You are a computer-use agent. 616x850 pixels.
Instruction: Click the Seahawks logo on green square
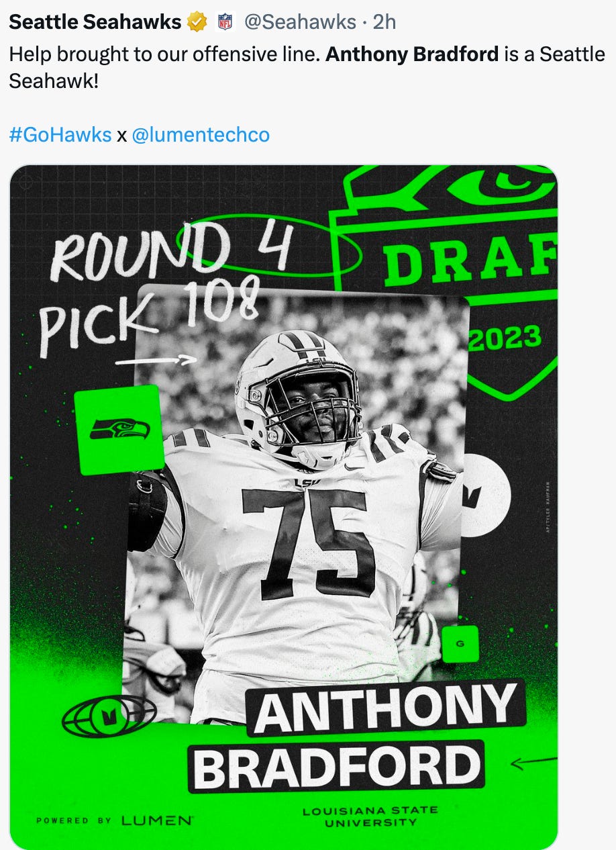point(119,429)
